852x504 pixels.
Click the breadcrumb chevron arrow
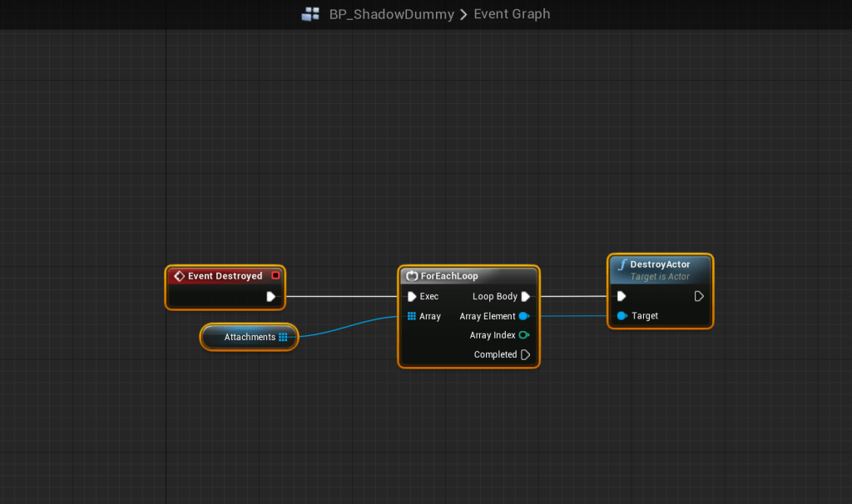(x=463, y=14)
